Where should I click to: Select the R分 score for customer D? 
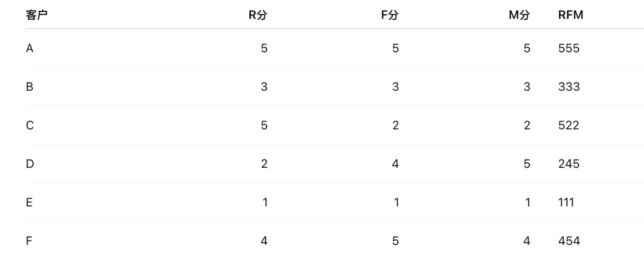click(264, 164)
